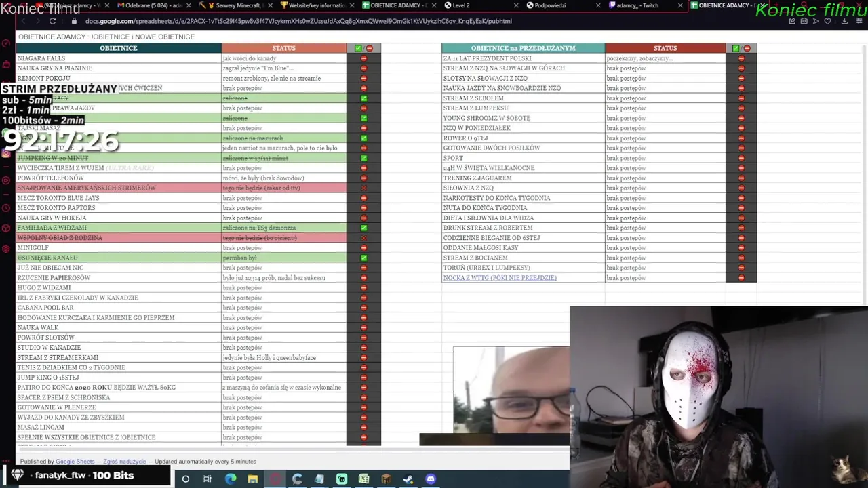Click red minus icon in left STATUS header
Viewport: 868px width, 488px height.
370,48
